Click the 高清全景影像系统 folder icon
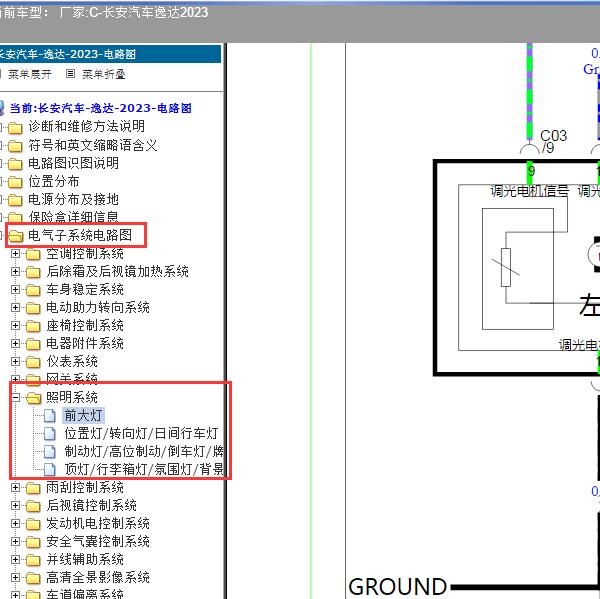This screenshot has height=599, width=600. [33, 578]
